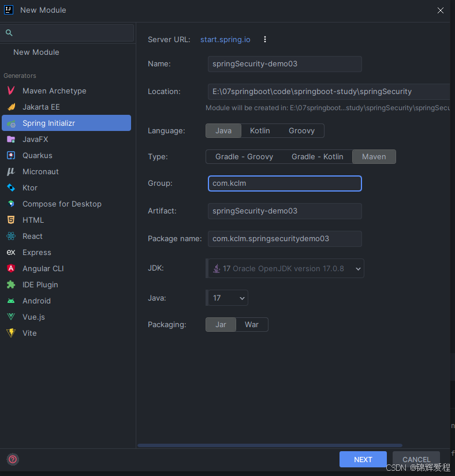Click the CANCEL button

tap(416, 459)
